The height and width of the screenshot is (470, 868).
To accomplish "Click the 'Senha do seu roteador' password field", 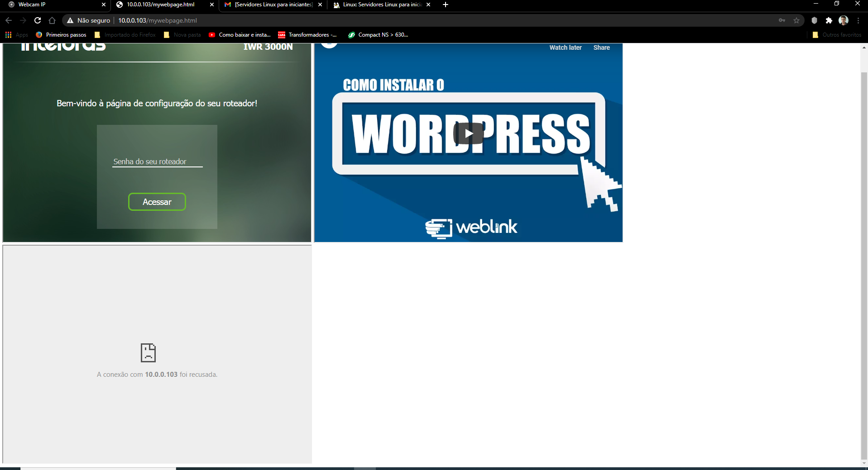I will tap(157, 161).
